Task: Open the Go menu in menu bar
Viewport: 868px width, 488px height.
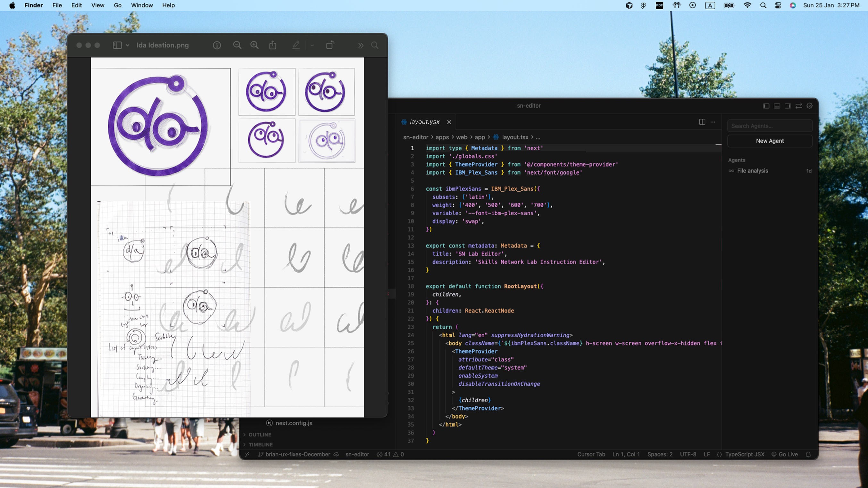Action: (x=118, y=5)
